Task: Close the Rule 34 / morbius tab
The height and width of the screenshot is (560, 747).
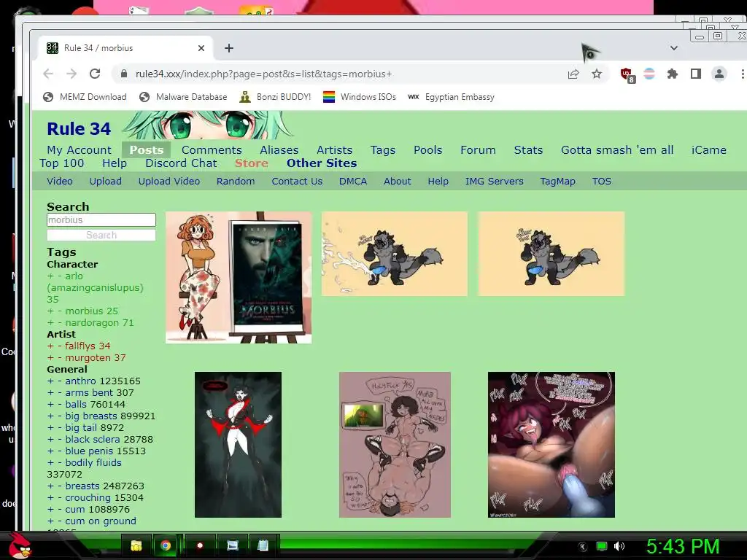Action: pos(201,48)
